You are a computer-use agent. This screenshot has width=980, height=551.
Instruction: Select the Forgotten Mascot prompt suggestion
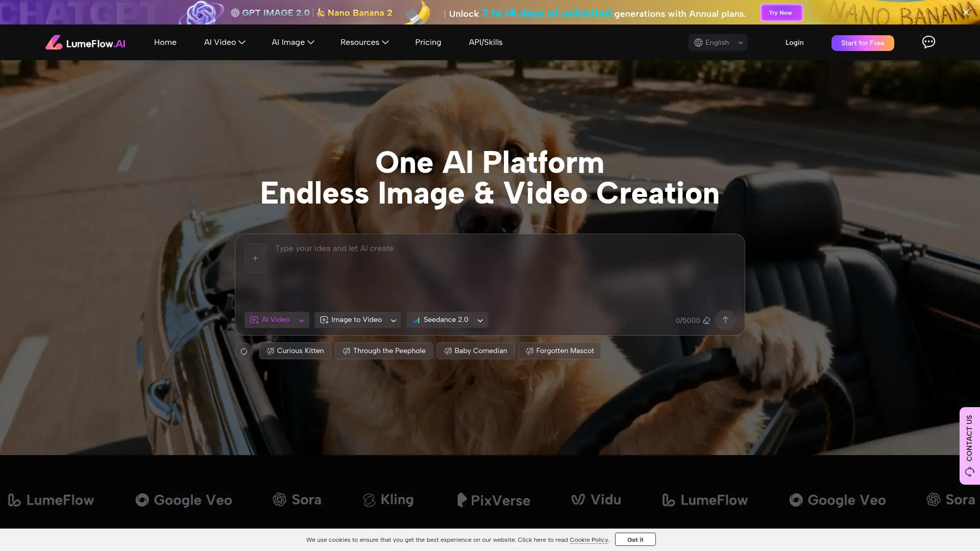click(x=560, y=351)
